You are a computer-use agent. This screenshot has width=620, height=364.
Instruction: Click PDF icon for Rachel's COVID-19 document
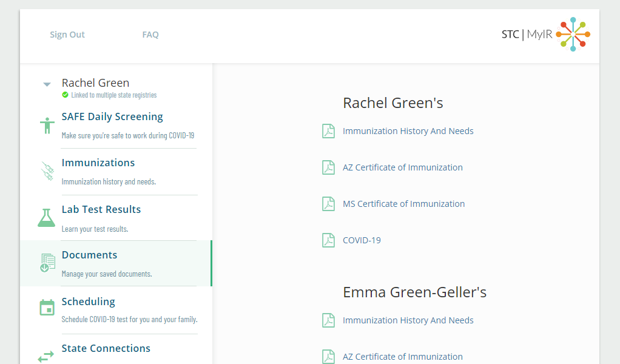coord(328,240)
